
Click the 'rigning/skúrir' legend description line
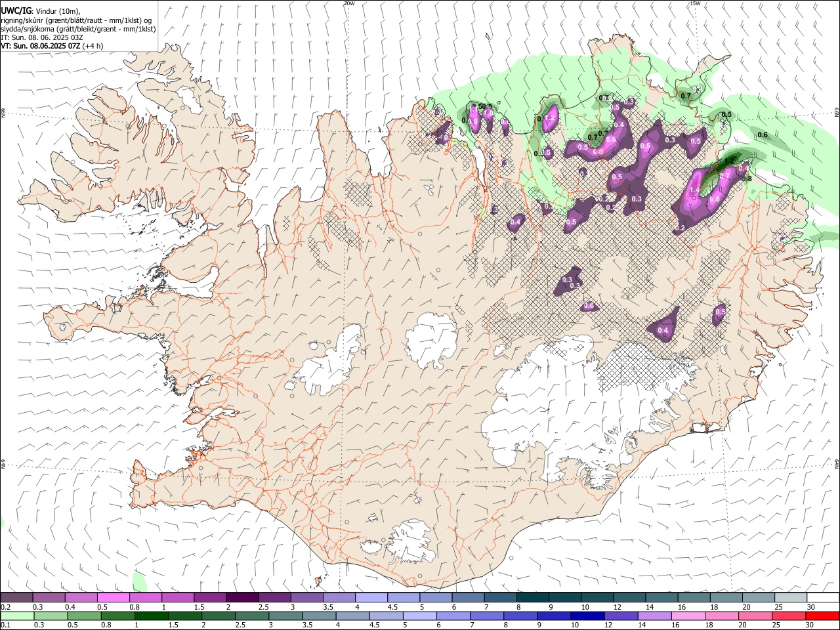[76, 20]
